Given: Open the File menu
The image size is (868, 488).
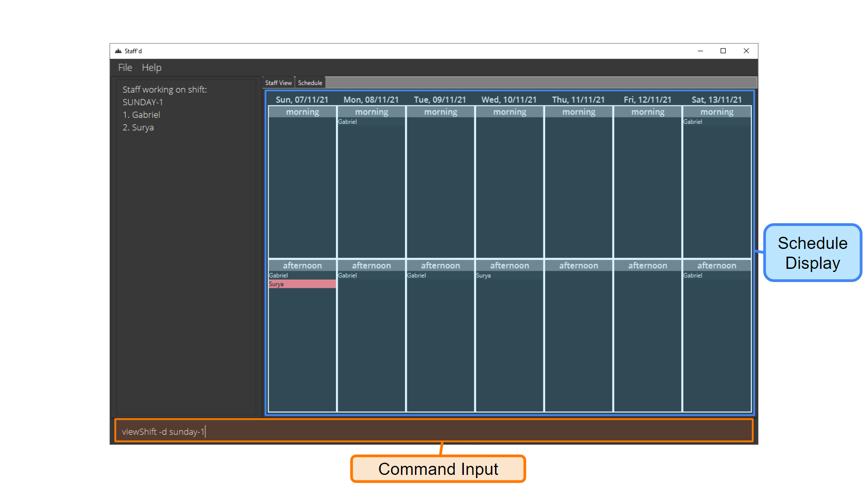Looking at the screenshot, I should coord(125,68).
